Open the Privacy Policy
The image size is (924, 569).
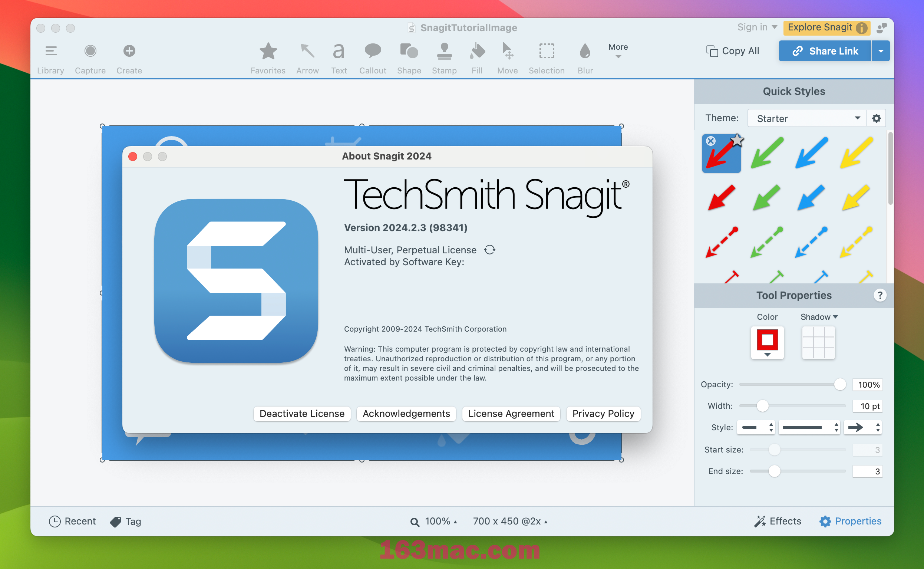click(603, 414)
